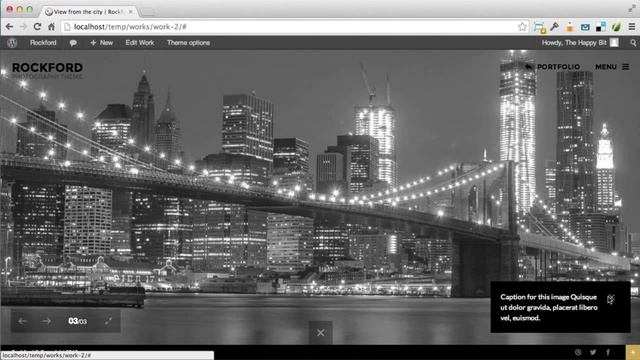Open the comments bubble in admin bar
This screenshot has width=640, height=360.
click(73, 43)
